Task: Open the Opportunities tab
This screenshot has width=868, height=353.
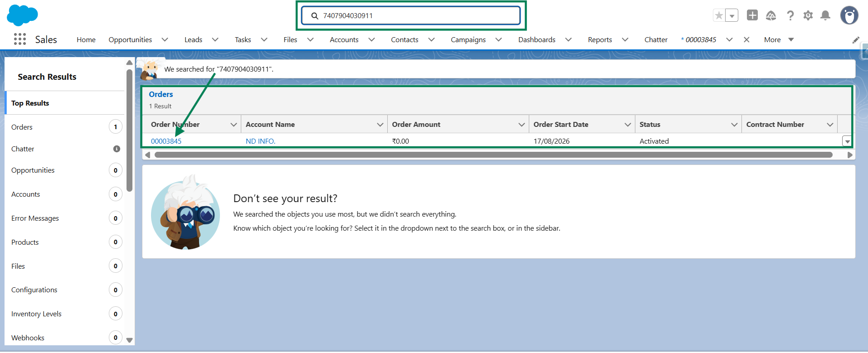Action: tap(130, 39)
